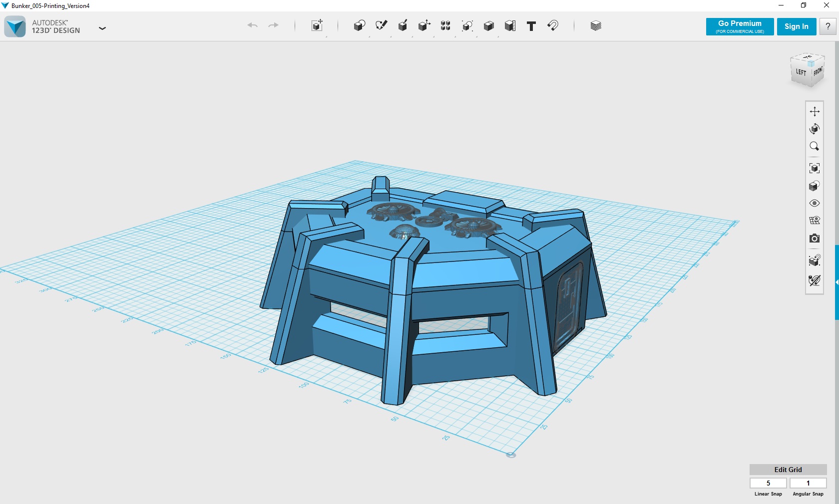Click the Go Premium button

[740, 26]
